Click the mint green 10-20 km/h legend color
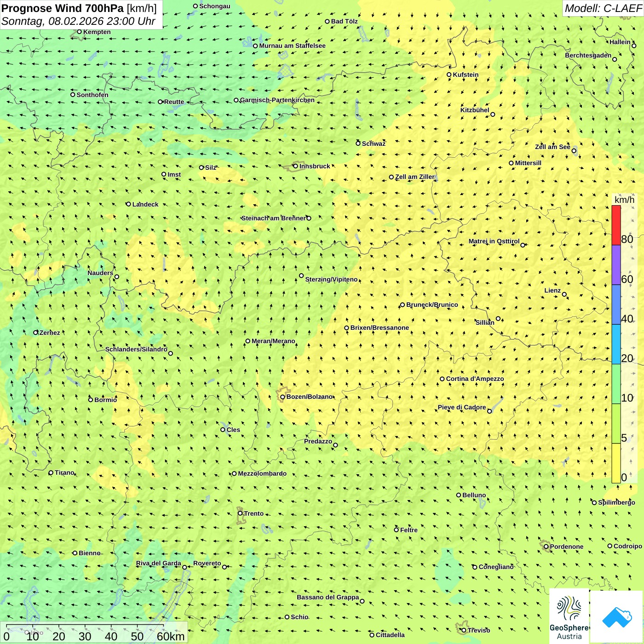Image resolution: width=644 pixels, height=644 pixels. 616,384
